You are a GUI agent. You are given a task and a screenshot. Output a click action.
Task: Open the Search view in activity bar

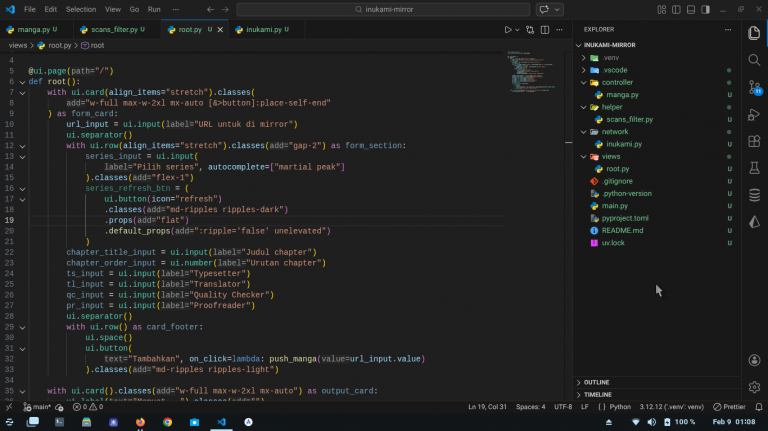click(x=754, y=62)
